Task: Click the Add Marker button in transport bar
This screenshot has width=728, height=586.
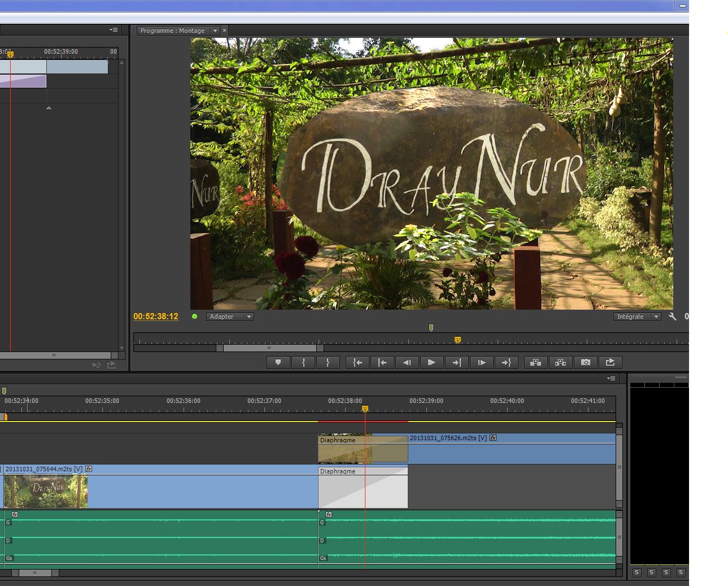Action: pos(278,363)
